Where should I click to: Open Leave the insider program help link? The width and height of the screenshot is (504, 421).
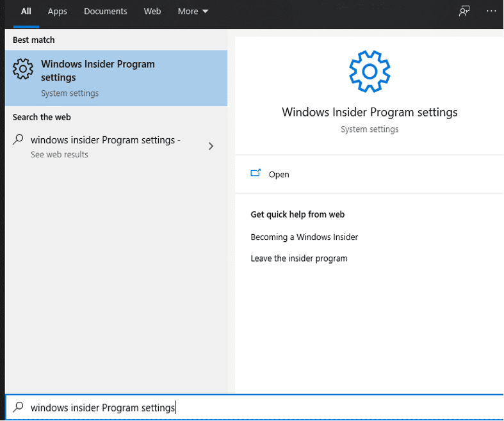299,258
